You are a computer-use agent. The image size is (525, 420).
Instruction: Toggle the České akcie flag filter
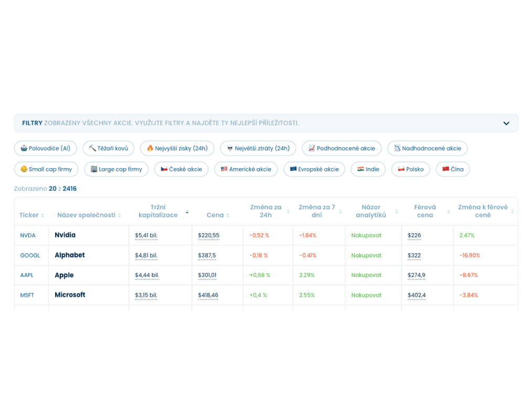(x=181, y=169)
